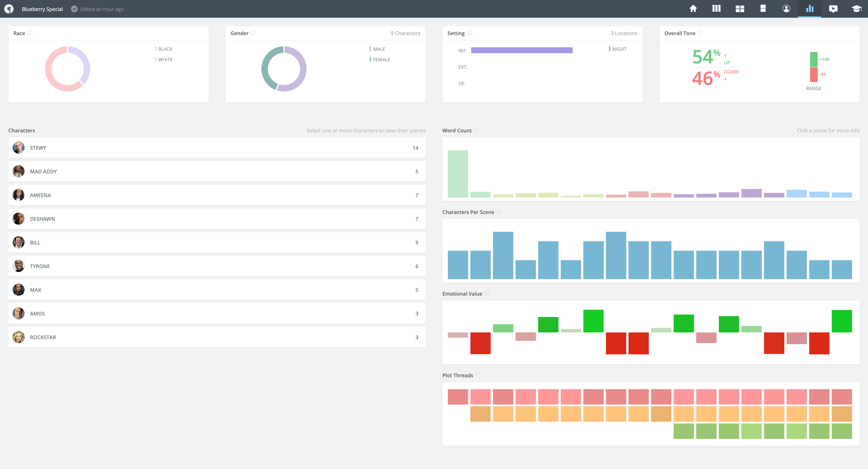868x469 pixels.
Task: Select the AMEENA character row
Action: (217, 195)
